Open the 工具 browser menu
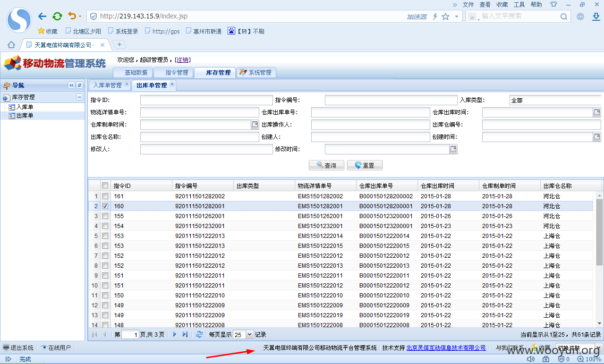The width and height of the screenshot is (604, 364). 519,4
